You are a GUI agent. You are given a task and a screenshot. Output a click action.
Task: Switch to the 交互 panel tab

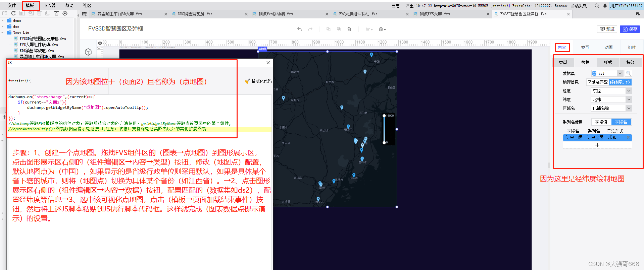click(x=585, y=48)
